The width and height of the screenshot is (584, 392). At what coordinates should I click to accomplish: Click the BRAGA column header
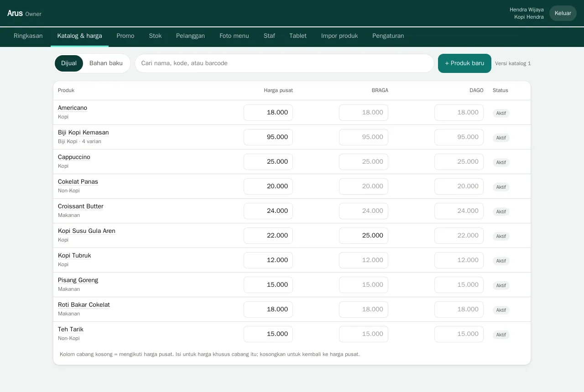380,90
